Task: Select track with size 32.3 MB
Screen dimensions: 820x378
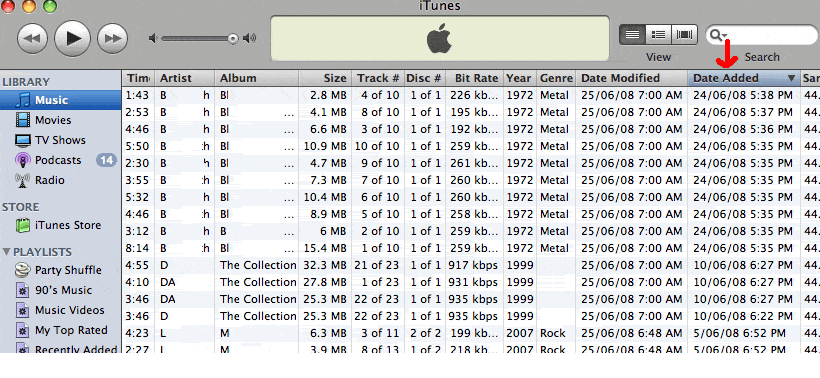Action: (471, 265)
